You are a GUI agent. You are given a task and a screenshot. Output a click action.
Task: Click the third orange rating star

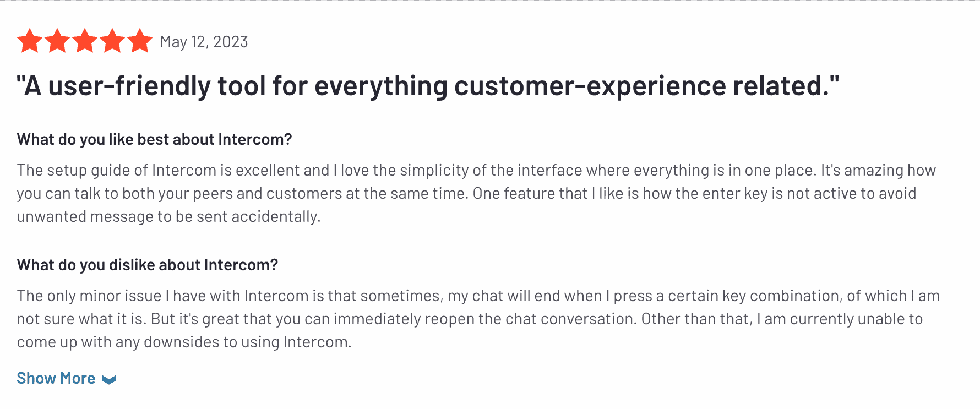85,41
